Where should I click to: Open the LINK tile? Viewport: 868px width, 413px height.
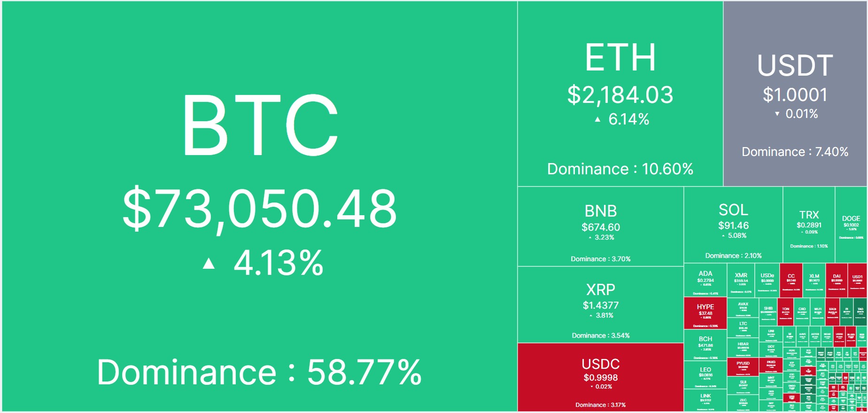(705, 400)
